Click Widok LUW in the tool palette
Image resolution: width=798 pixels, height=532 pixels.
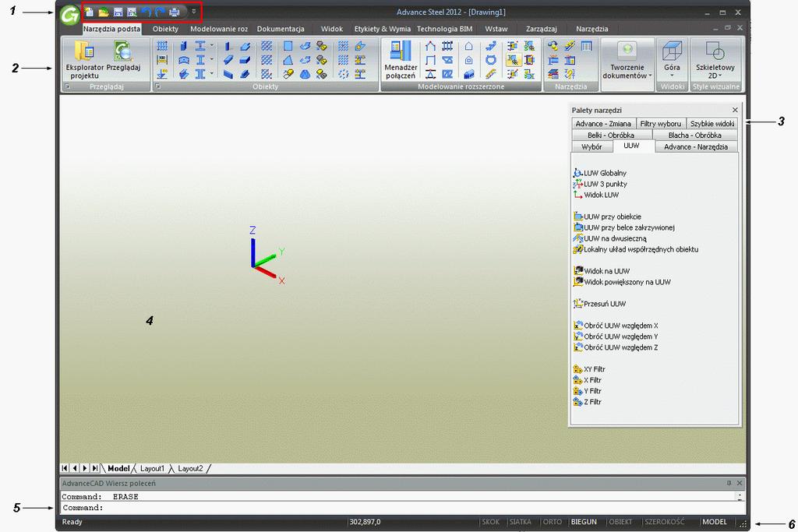tap(596, 195)
